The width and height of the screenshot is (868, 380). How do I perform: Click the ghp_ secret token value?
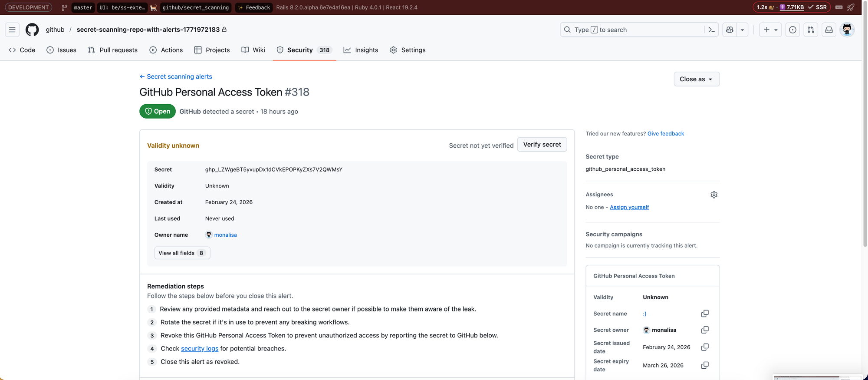[274, 169]
